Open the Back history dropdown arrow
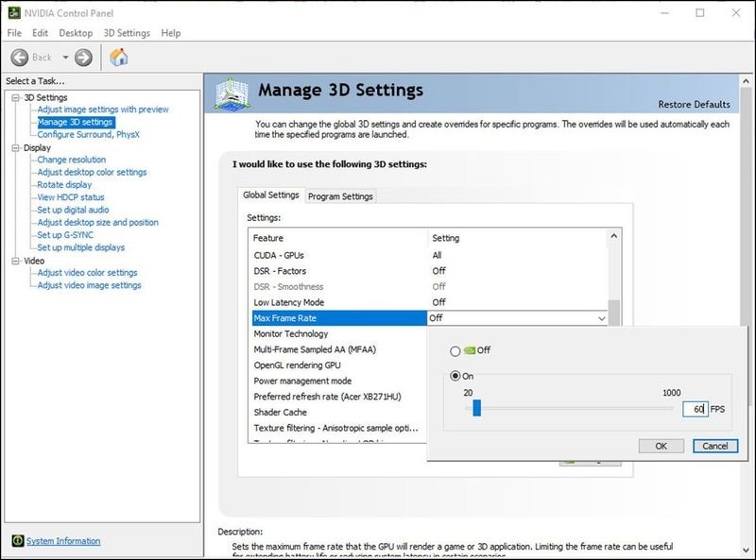756x560 pixels. tap(65, 58)
